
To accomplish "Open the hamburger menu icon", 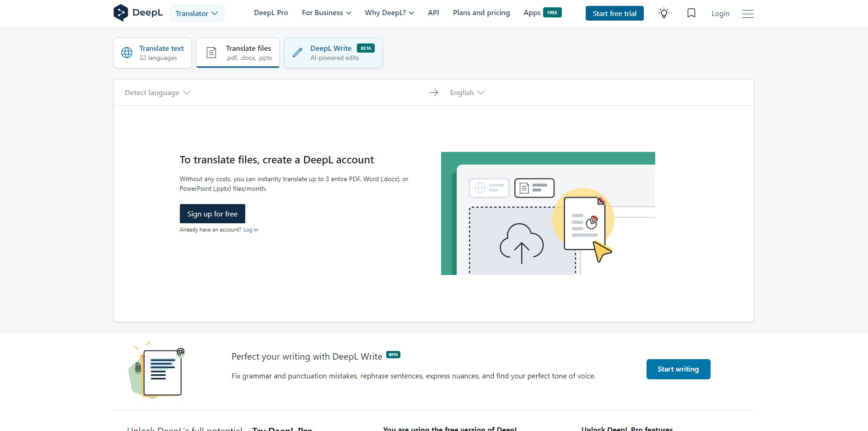I will 748,14.
